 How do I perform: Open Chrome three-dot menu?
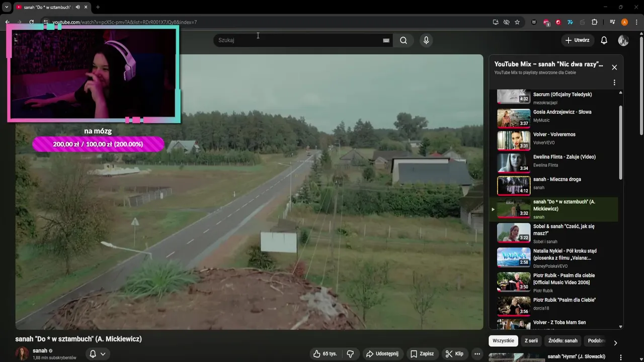(x=637, y=22)
